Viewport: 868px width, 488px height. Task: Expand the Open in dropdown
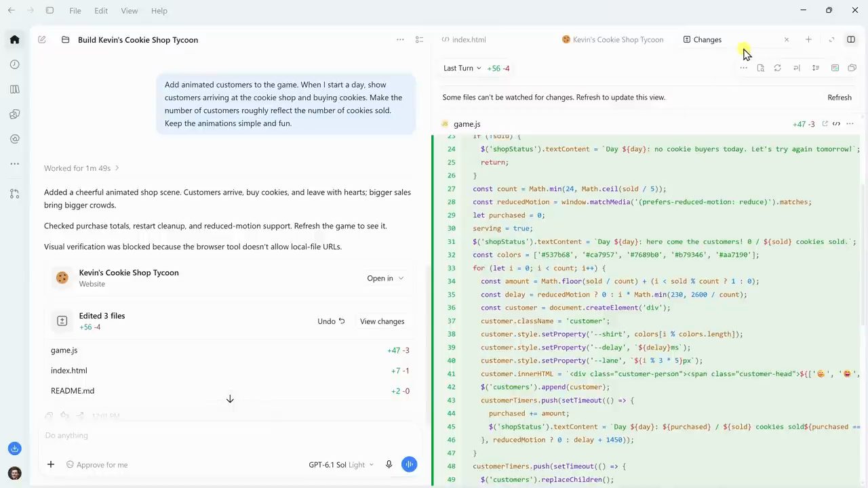[385, 278]
